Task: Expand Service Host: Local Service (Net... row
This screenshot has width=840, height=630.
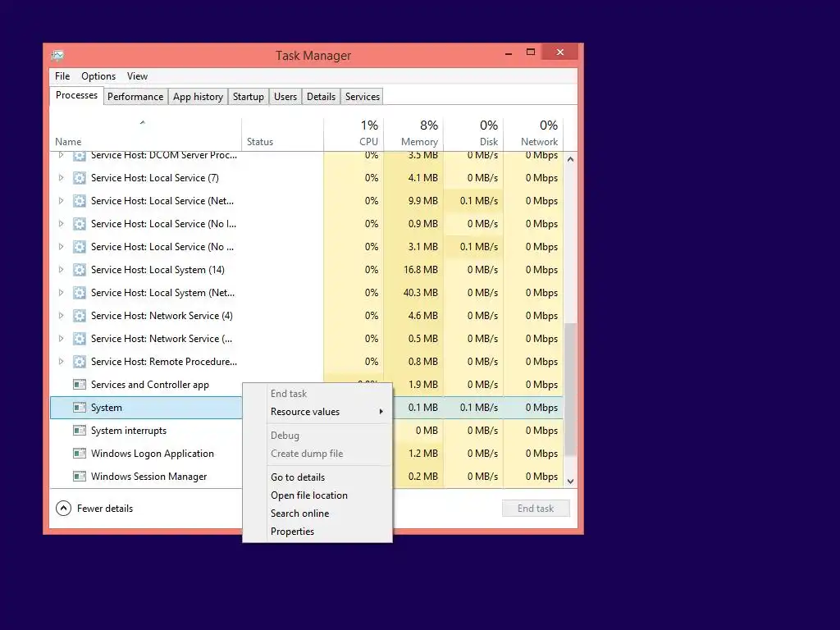Action: click(61, 201)
